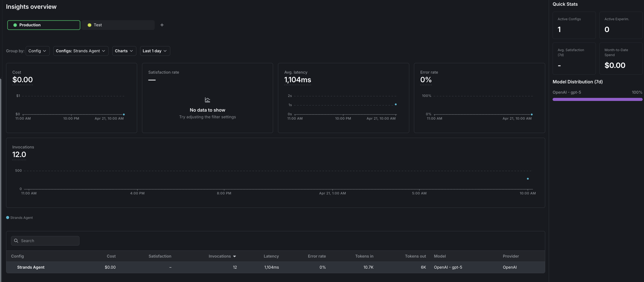
Task: Click the yellow status dot on Test tab
Action: pyautogui.click(x=89, y=25)
